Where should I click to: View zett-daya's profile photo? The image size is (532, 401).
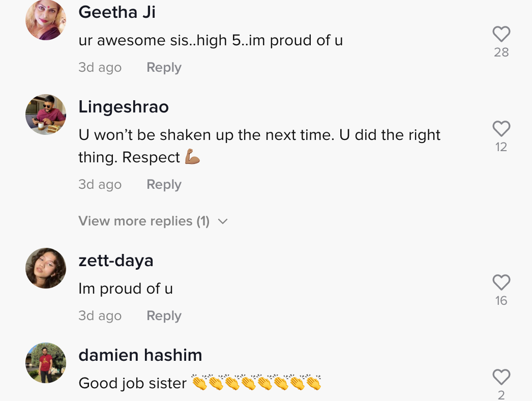[x=46, y=268]
